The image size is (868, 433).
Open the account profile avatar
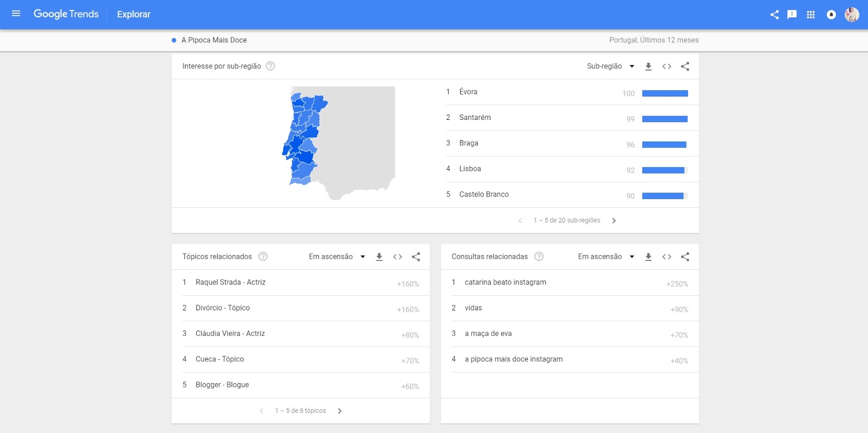pyautogui.click(x=852, y=15)
